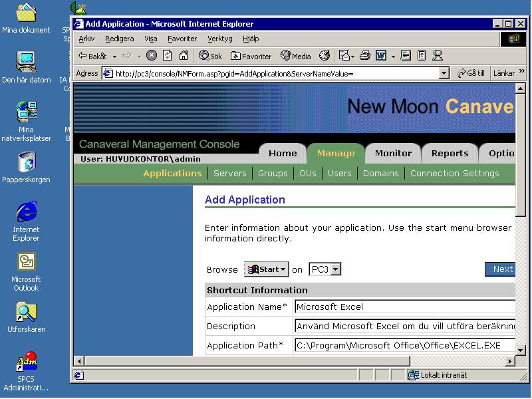Select the Microsoft Outlook desktop icon
532x399 pixels.
pyautogui.click(x=26, y=272)
